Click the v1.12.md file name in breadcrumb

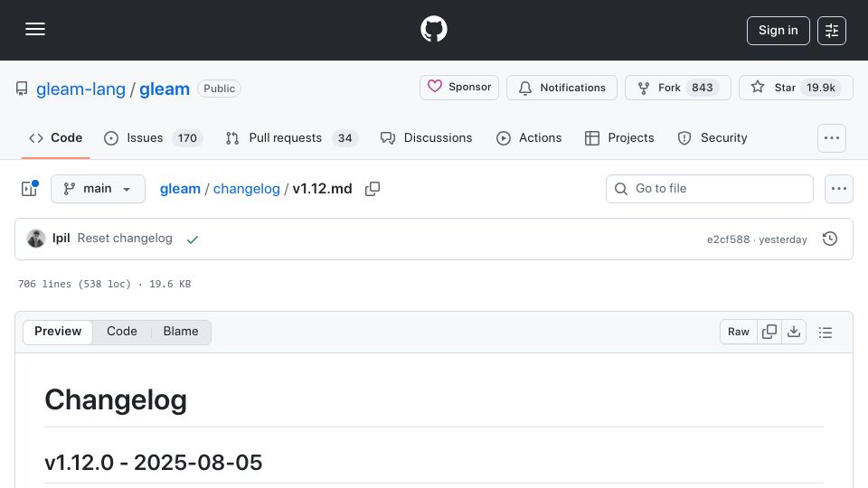click(x=322, y=189)
